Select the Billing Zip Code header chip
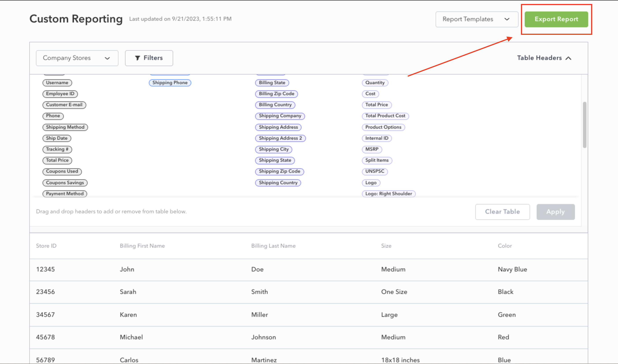Image resolution: width=618 pixels, height=364 pixels. tap(276, 94)
